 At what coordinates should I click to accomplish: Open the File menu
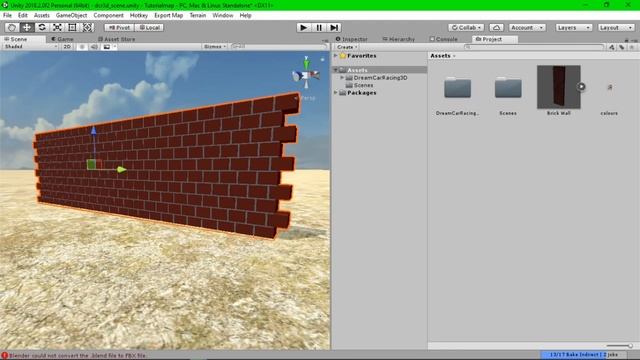pyautogui.click(x=7, y=15)
